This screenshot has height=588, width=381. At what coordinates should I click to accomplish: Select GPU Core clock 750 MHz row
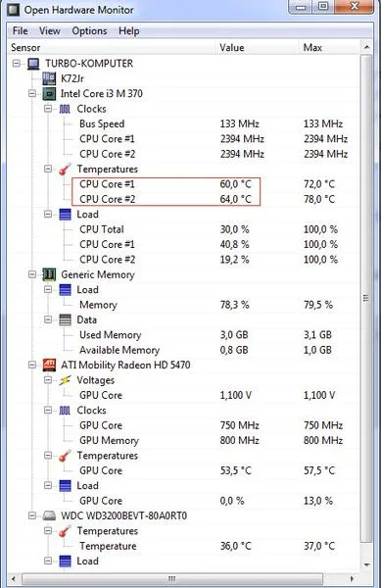click(183, 425)
